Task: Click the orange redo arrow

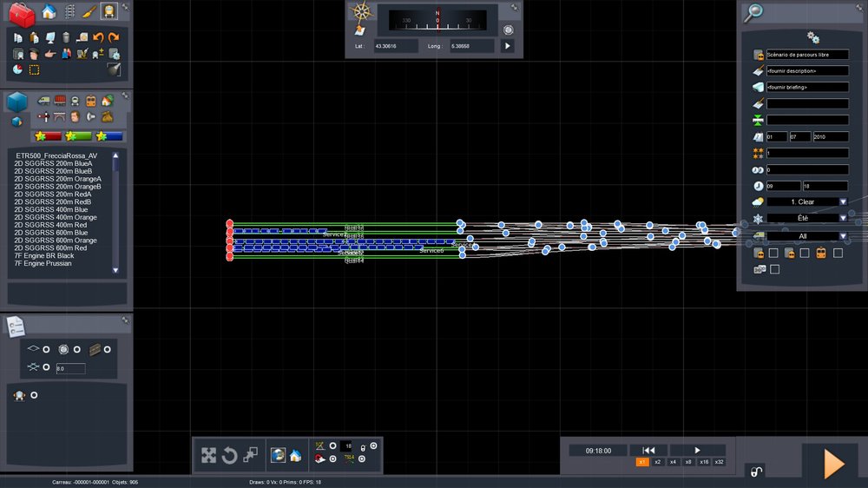Action: [x=114, y=37]
